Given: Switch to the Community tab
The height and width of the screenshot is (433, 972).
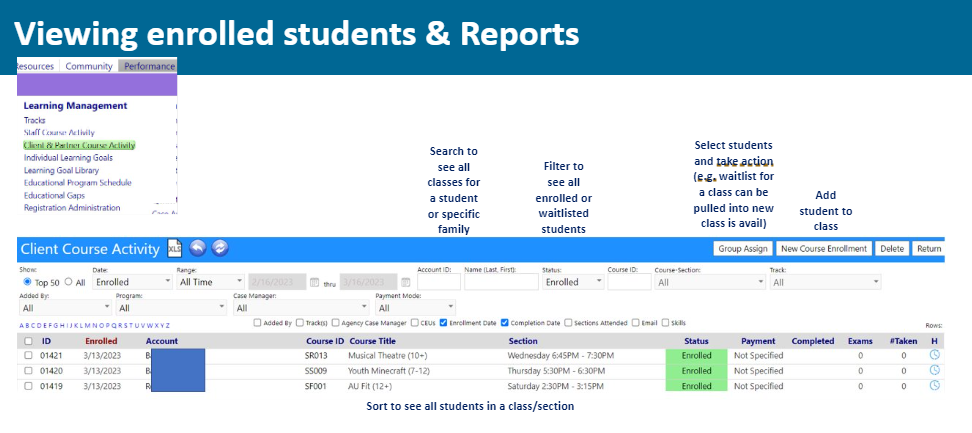Looking at the screenshot, I should click(x=89, y=66).
